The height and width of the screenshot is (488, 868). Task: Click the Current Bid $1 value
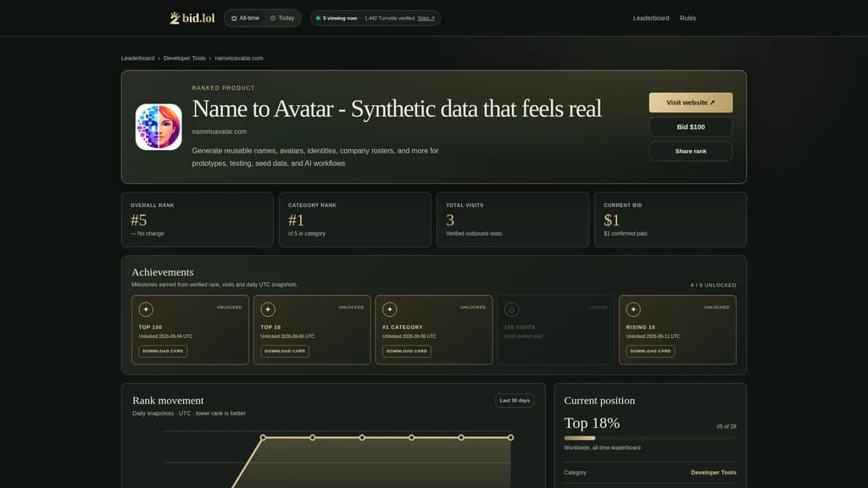point(612,220)
